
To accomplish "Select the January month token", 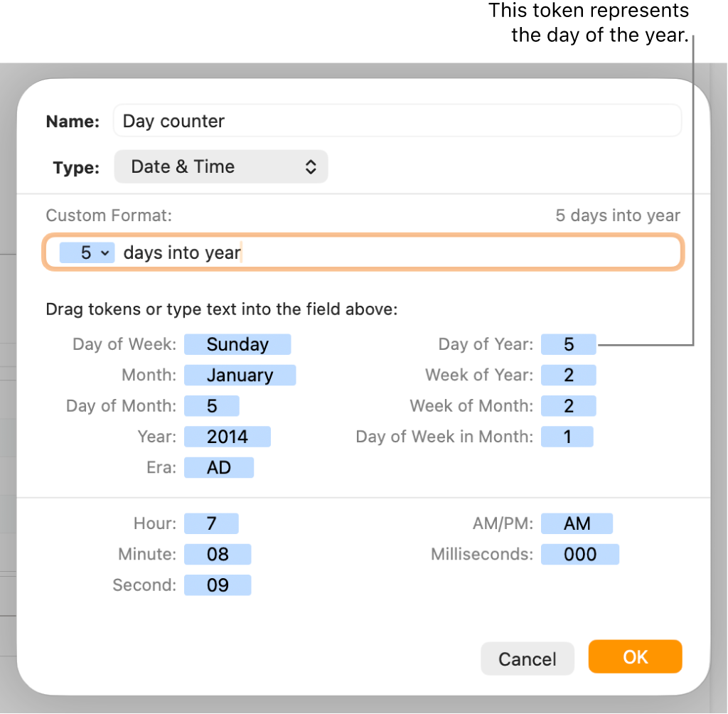I will [240, 375].
